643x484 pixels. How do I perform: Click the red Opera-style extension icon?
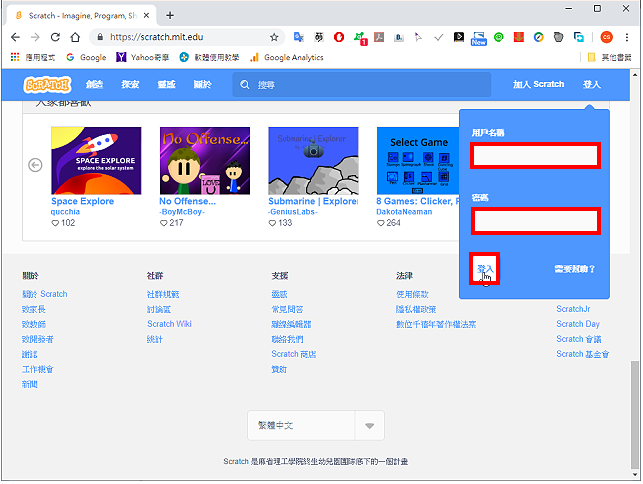coord(339,37)
